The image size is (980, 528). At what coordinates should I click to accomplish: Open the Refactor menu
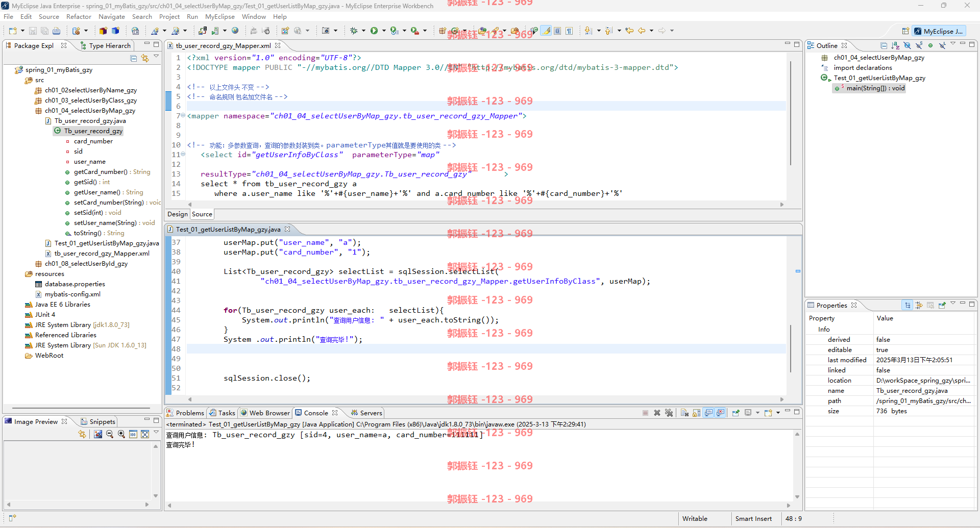(79, 17)
